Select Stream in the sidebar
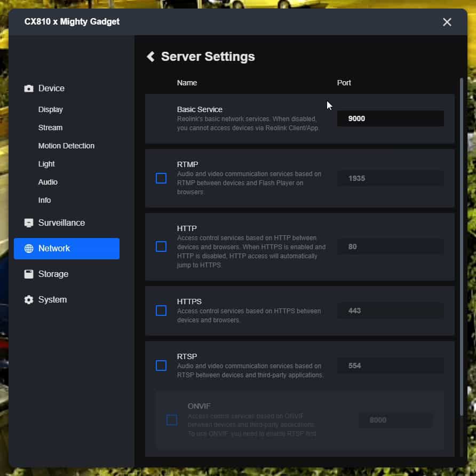Screen dimensions: 476x476 pos(50,128)
